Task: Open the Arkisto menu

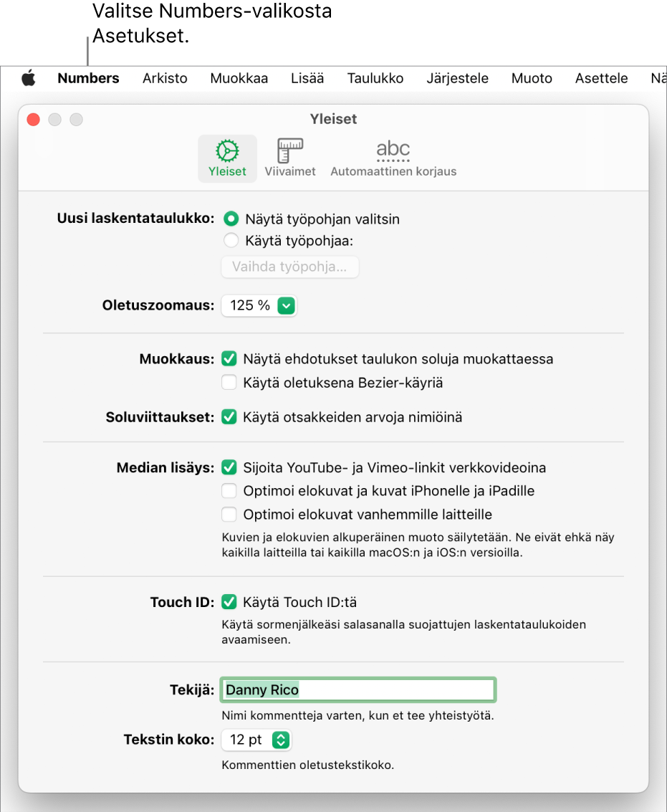Action: pos(165,78)
